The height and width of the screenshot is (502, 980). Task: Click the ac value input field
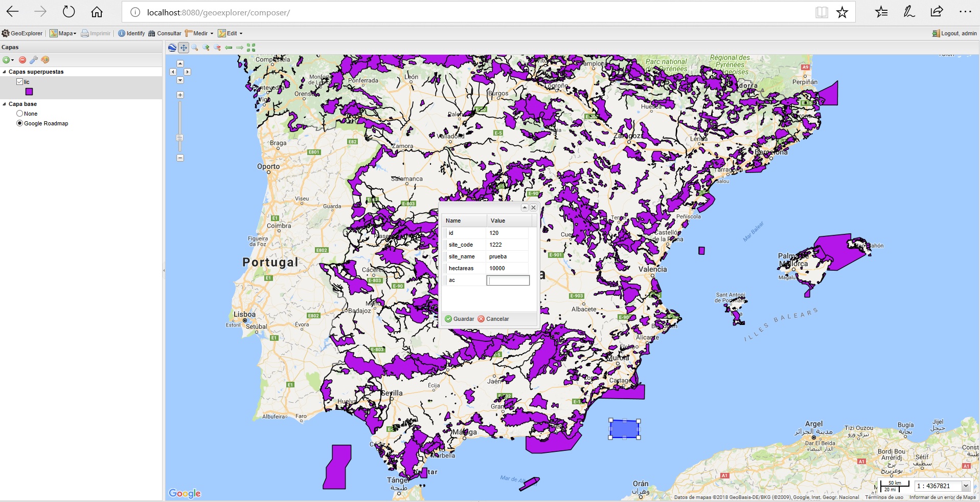click(508, 280)
